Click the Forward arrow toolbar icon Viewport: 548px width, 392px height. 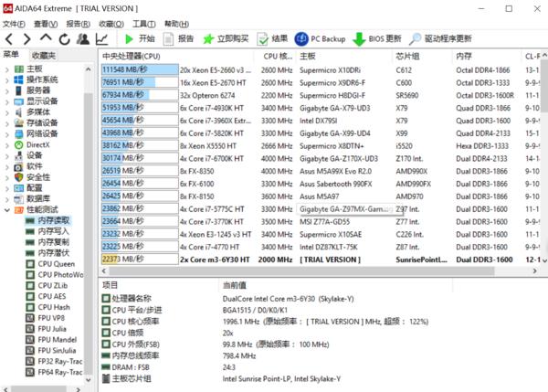point(26,38)
